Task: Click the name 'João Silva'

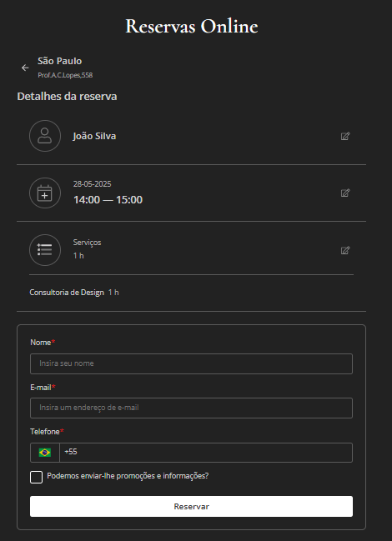Action: pos(94,136)
